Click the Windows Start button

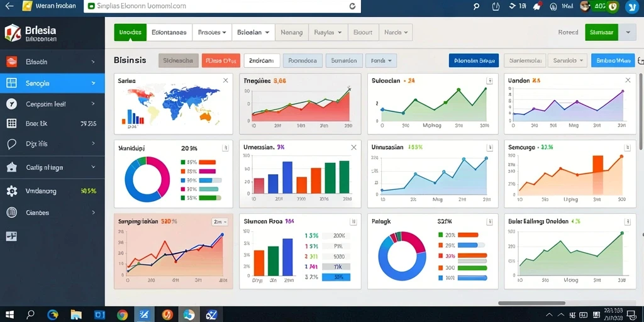point(9,315)
